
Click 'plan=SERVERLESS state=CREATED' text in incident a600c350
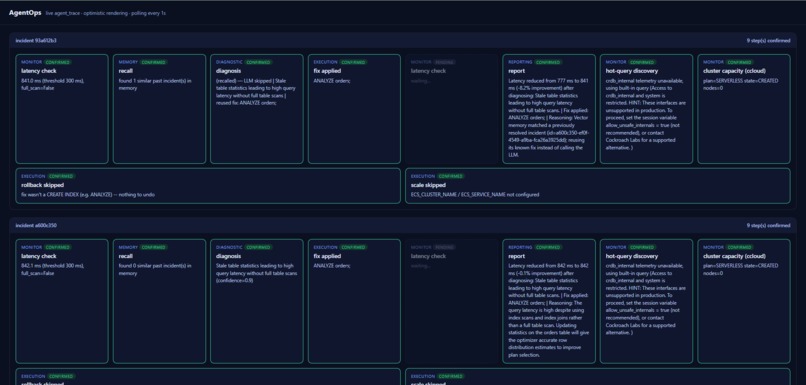pos(741,266)
